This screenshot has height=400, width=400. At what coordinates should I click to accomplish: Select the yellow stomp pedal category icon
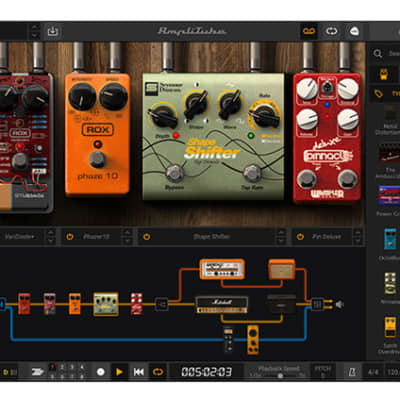384,73
